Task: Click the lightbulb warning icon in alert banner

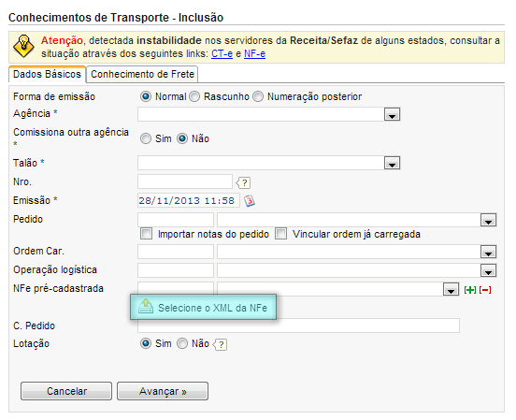Action: tap(23, 46)
